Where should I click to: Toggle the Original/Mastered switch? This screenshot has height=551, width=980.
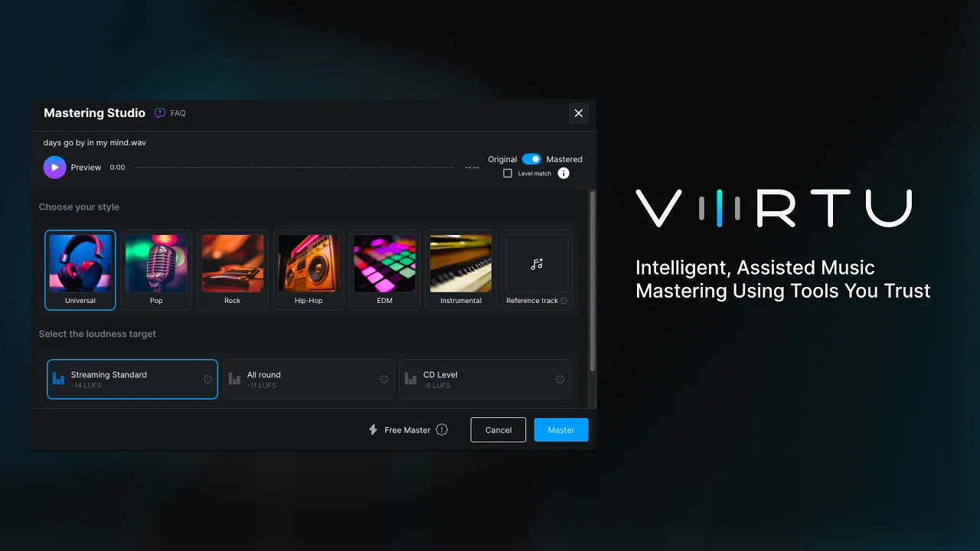click(531, 159)
